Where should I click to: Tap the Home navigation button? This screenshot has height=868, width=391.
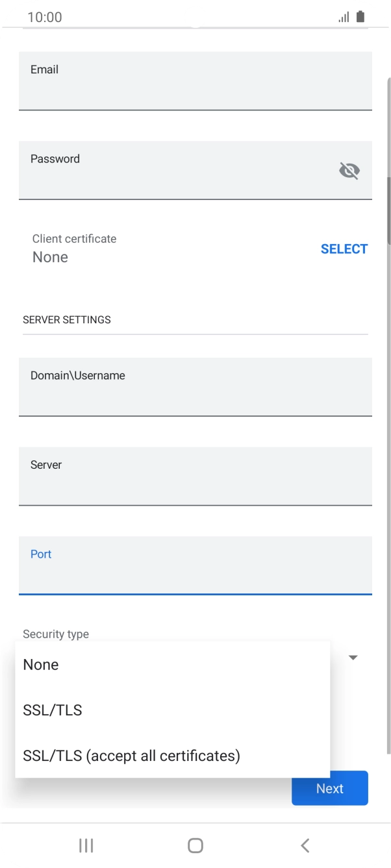(195, 845)
